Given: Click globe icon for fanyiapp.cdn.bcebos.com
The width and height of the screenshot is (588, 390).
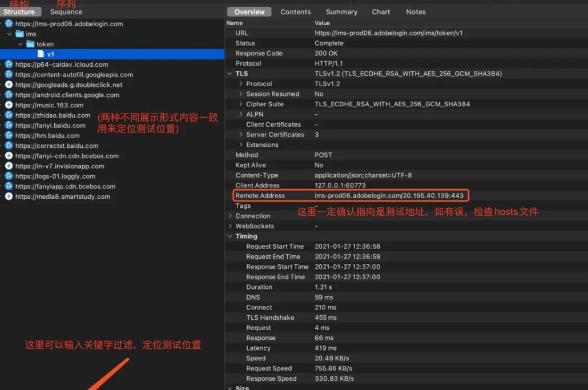Looking at the screenshot, I should tap(9, 186).
